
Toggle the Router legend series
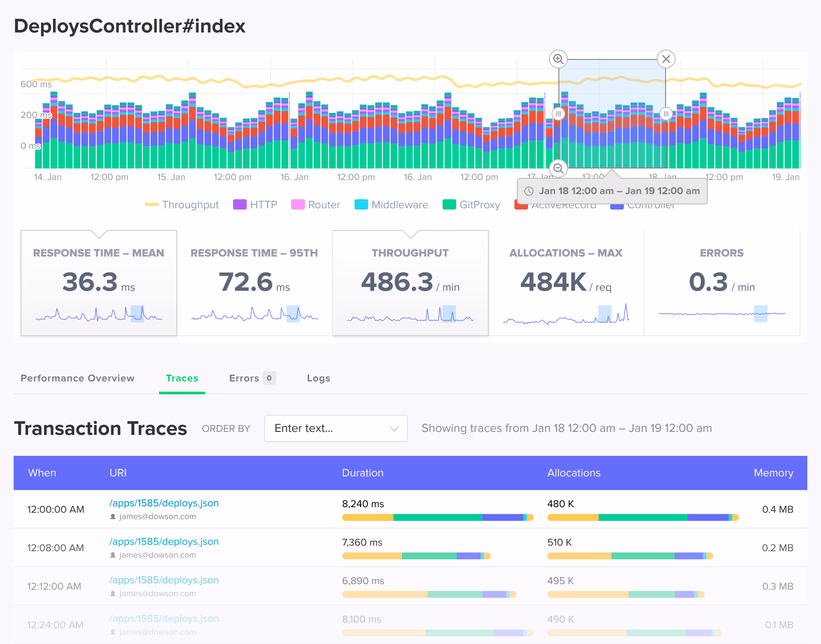click(x=316, y=205)
